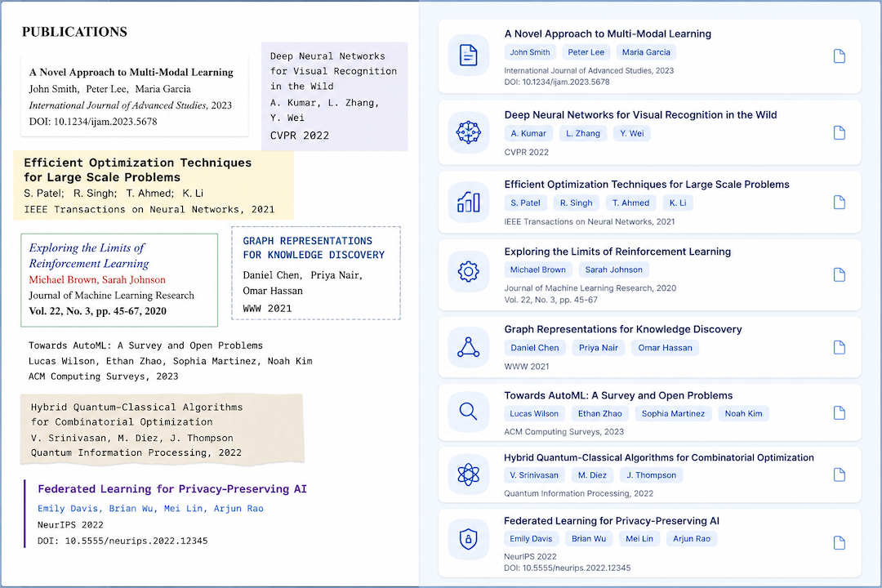The width and height of the screenshot is (882, 588).
Task: Open the file icon for the Deep Neural Networks paper
Action: click(x=839, y=133)
